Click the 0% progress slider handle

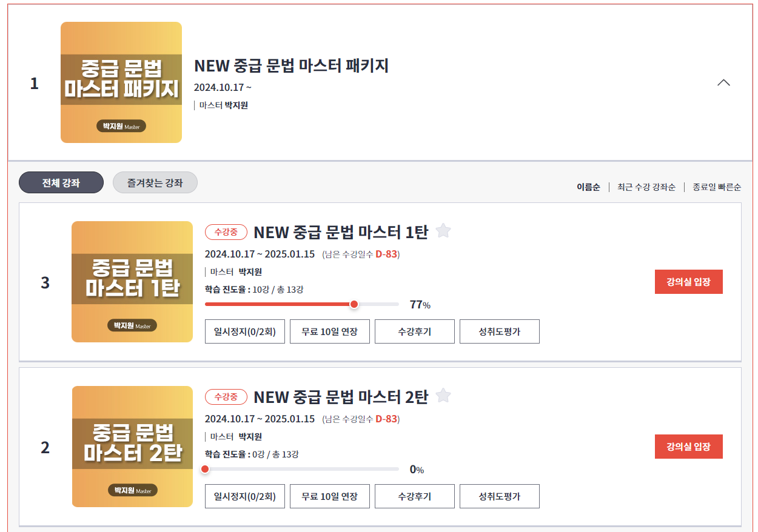click(x=205, y=469)
